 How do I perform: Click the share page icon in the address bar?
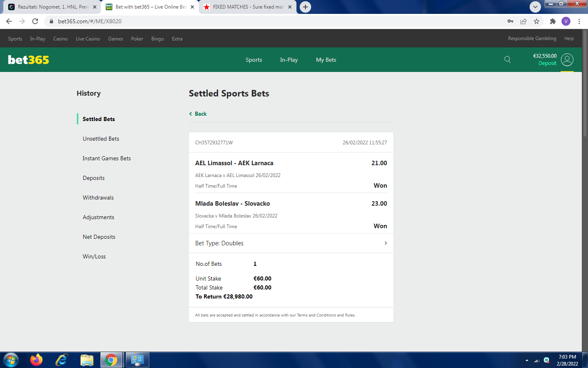point(523,21)
